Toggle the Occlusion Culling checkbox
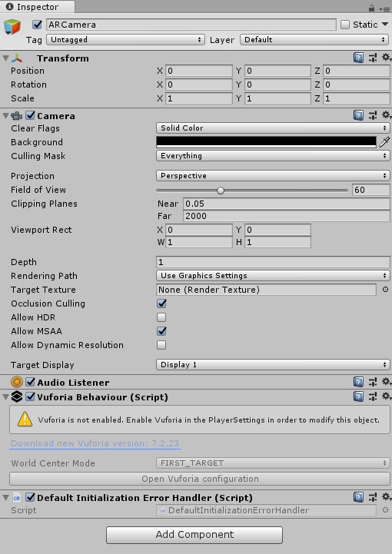 161,304
